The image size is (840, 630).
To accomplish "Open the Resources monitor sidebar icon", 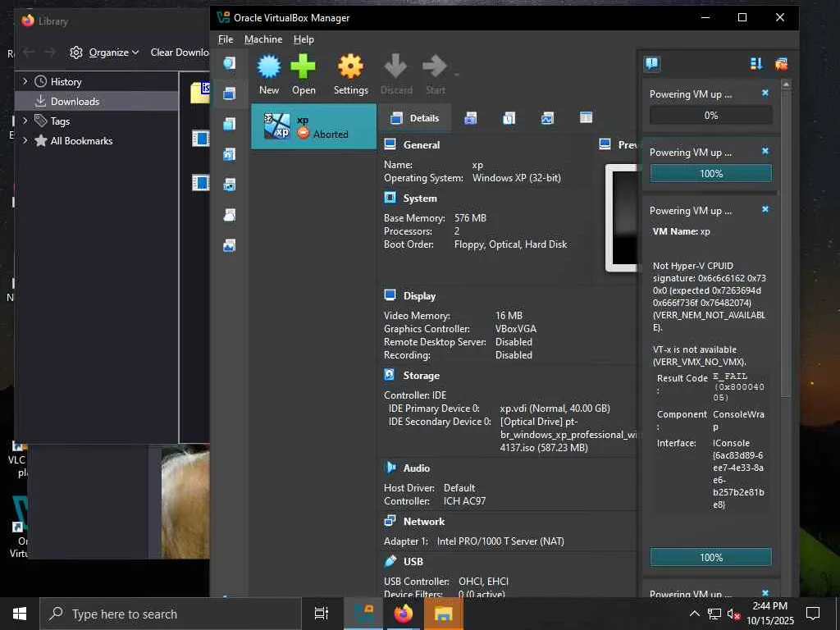I will point(230,246).
